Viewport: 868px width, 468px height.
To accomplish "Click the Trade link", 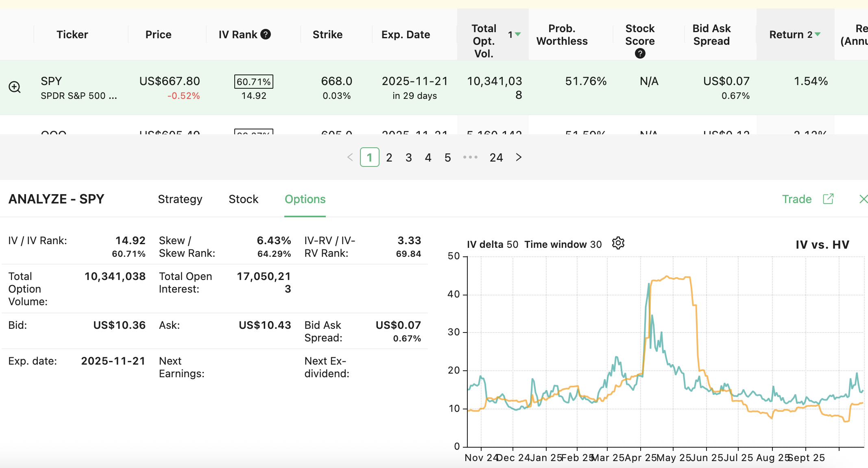I will tap(796, 199).
